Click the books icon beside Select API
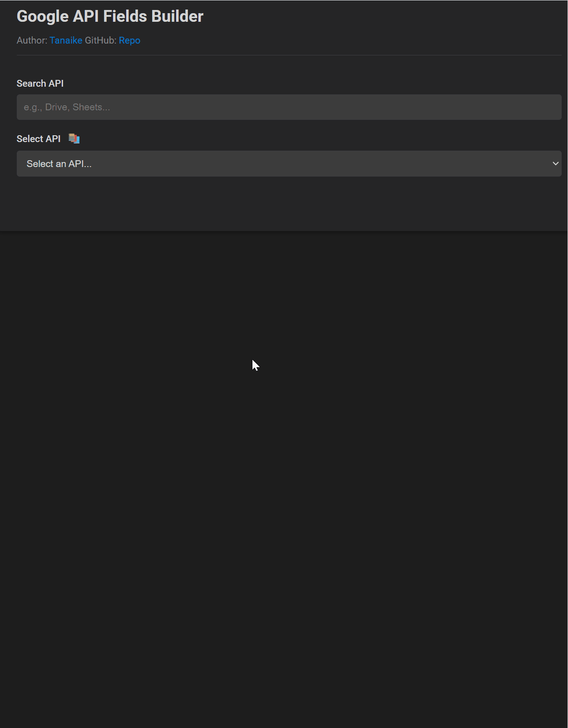This screenshot has height=728, width=568. click(x=74, y=138)
